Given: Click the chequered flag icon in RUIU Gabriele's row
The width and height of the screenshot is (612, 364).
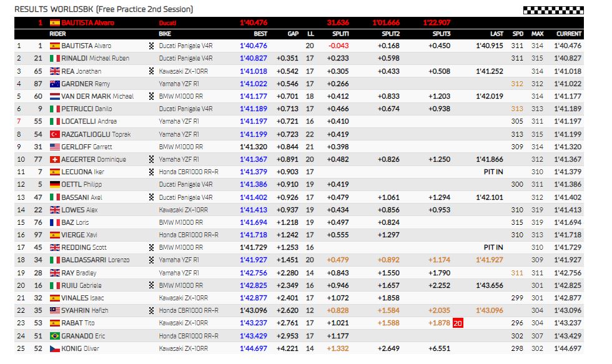Looking at the screenshot, I should (151, 285).
